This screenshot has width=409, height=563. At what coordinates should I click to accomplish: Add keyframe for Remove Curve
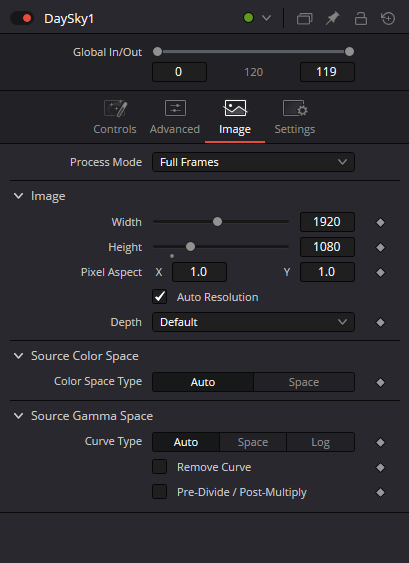click(x=380, y=467)
